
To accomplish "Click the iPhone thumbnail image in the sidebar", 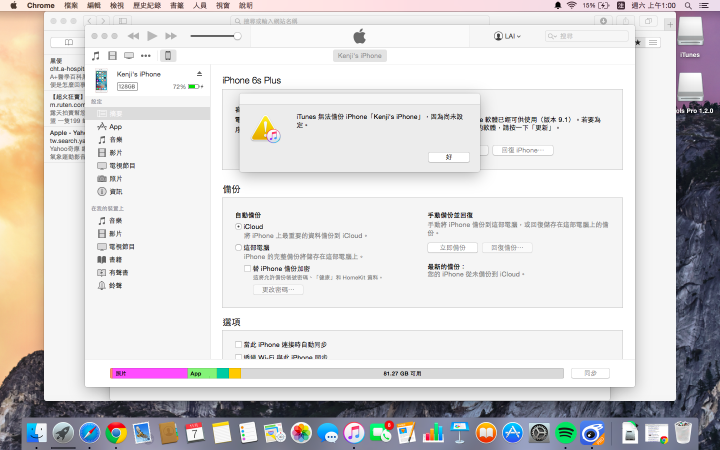I will (x=101, y=80).
